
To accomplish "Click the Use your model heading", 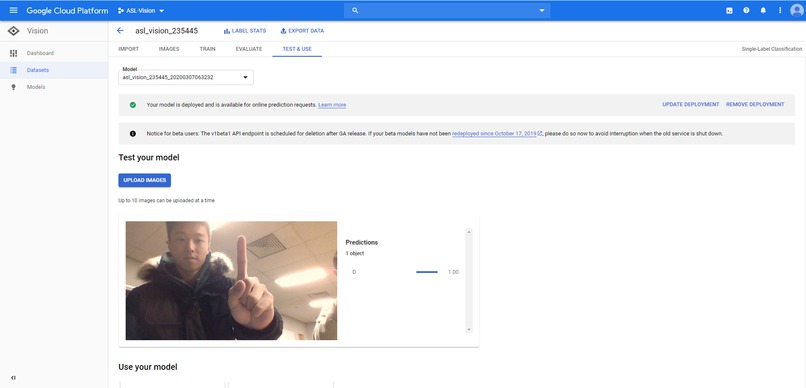I will click(148, 367).
